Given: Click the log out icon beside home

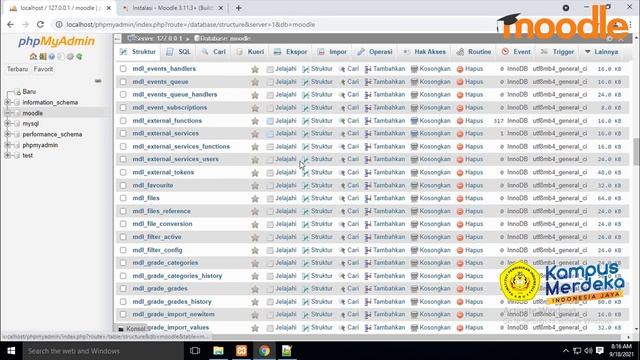Looking at the screenshot, I should pos(42,56).
